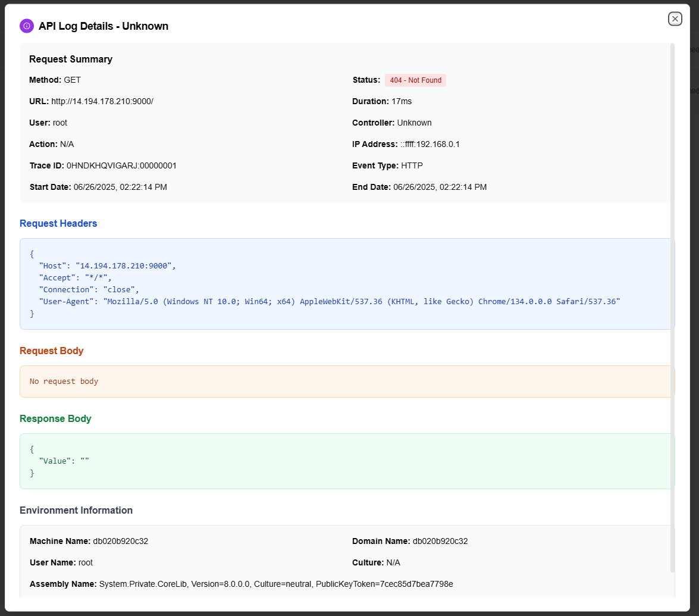Viewport: 699px width, 616px height.
Task: Click the User-Agent line in Request Headers
Action: pyautogui.click(x=329, y=302)
